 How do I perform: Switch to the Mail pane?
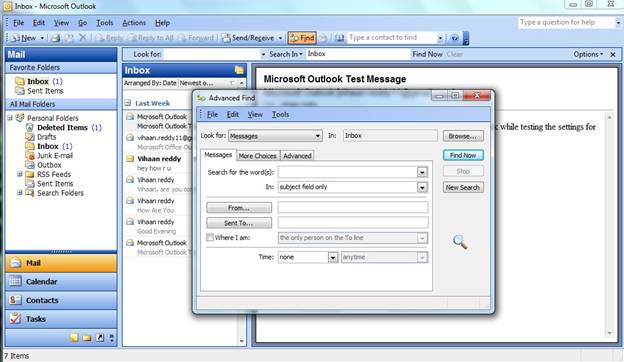click(x=61, y=263)
